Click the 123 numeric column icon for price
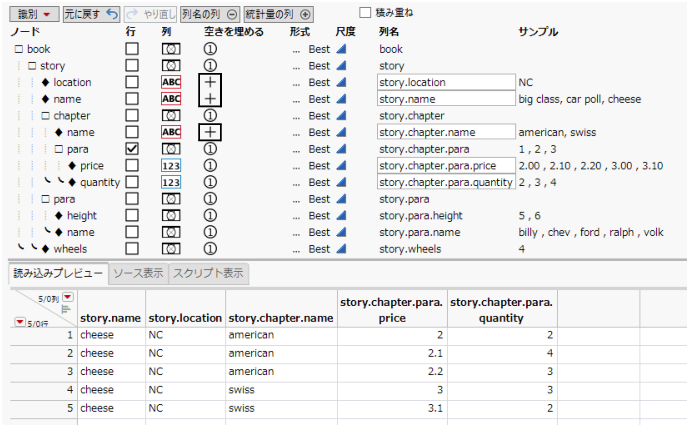This screenshot has width=689, height=427. (x=171, y=166)
